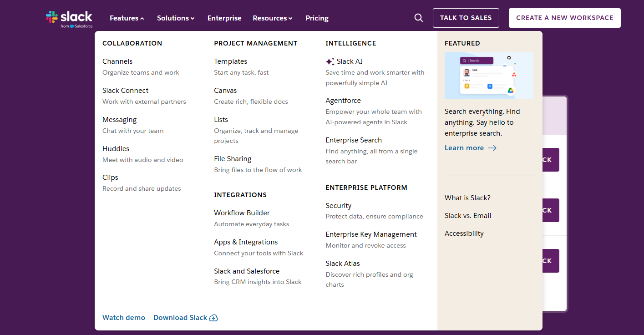The width and height of the screenshot is (644, 335).
Task: Select File Sharing entry
Action: coord(233,159)
